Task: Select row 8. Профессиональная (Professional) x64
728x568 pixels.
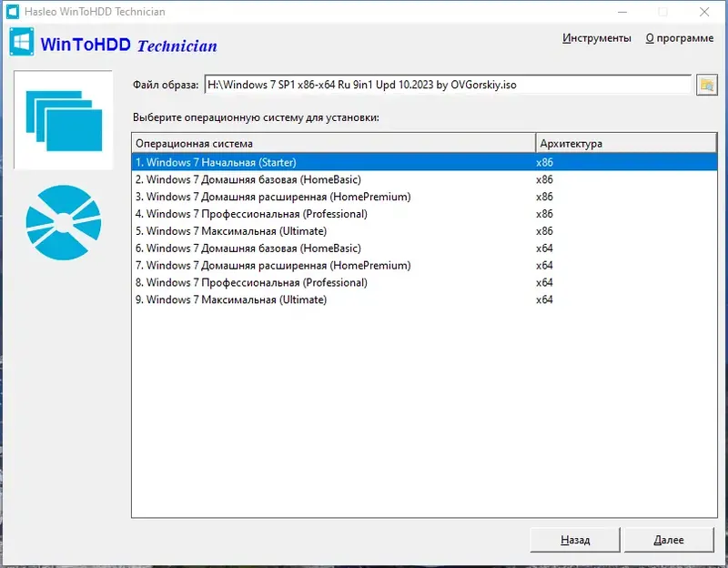Action: coord(424,282)
